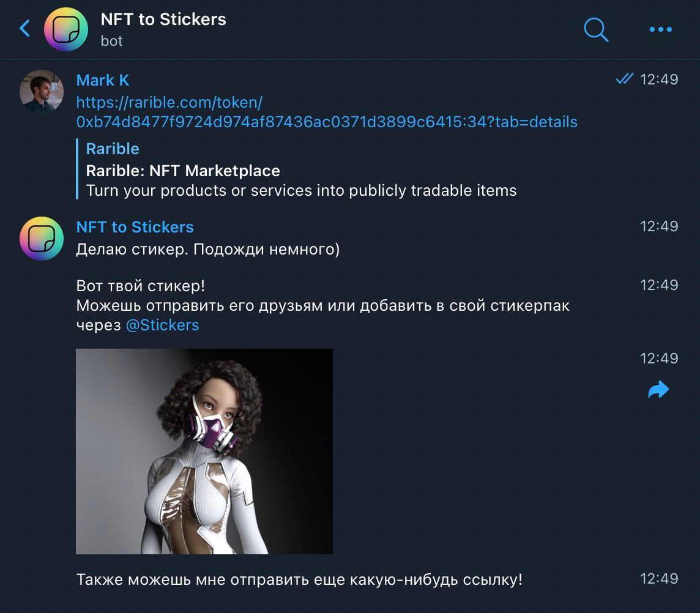Click the NFT to Stickers message avatar
The height and width of the screenshot is (613, 700).
(42, 239)
